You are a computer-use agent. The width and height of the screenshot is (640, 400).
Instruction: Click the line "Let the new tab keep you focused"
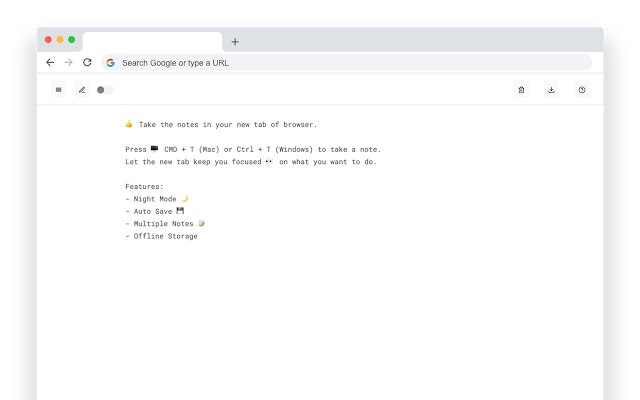point(251,162)
